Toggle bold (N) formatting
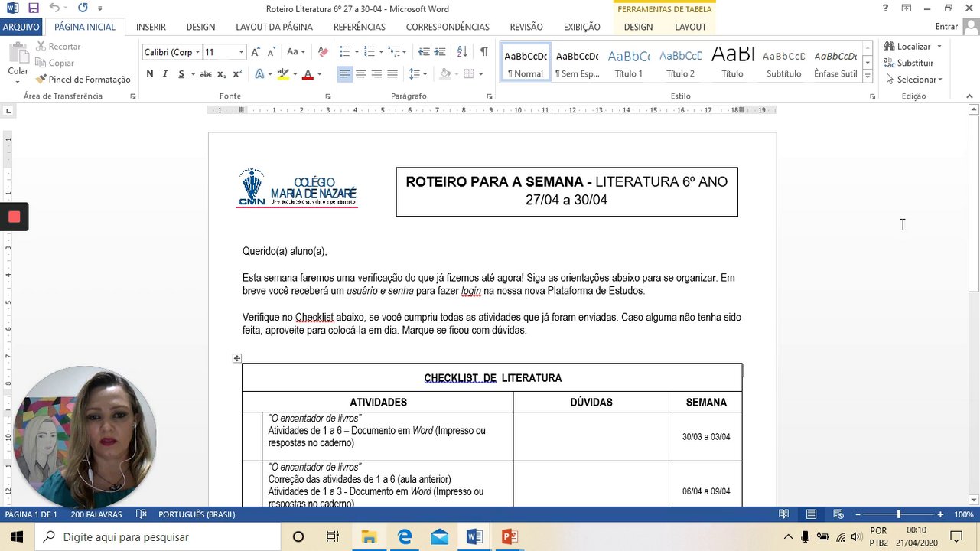The height and width of the screenshot is (551, 980). [150, 74]
